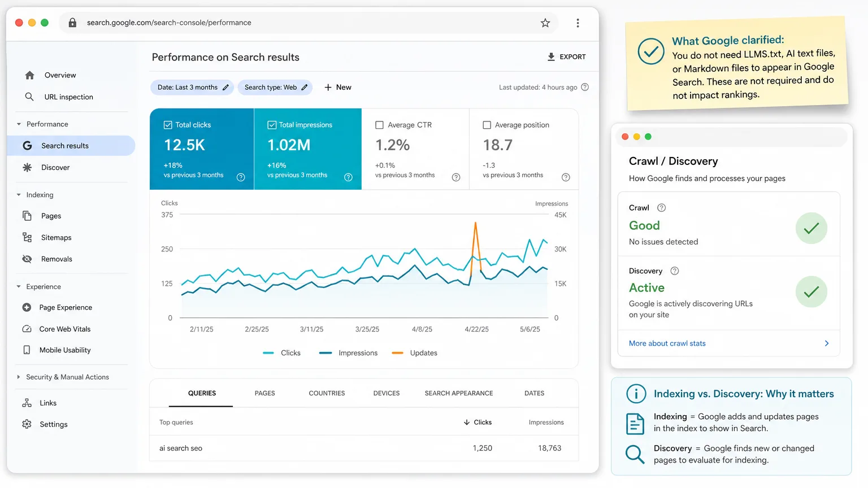Open the Overview page link

point(60,75)
